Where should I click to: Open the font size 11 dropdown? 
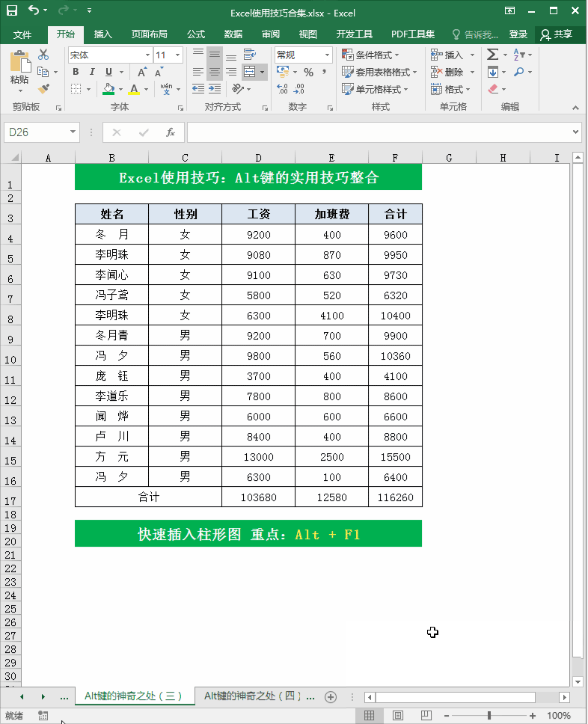coord(177,55)
